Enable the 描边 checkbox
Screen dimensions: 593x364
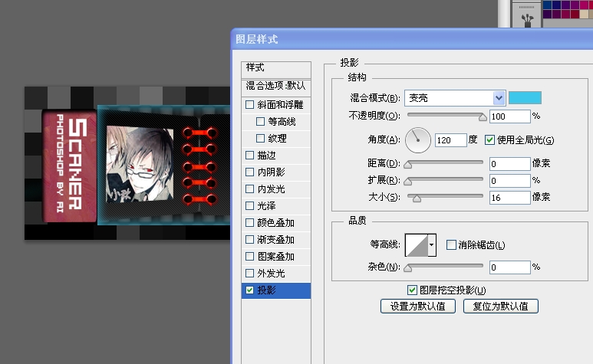tap(249, 156)
